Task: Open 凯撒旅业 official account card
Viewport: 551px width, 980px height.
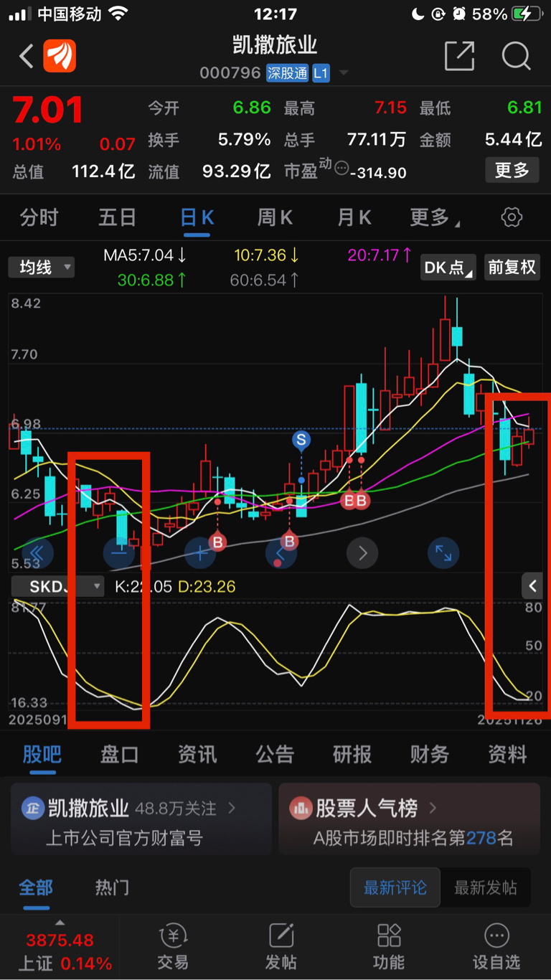Action: 141,819
